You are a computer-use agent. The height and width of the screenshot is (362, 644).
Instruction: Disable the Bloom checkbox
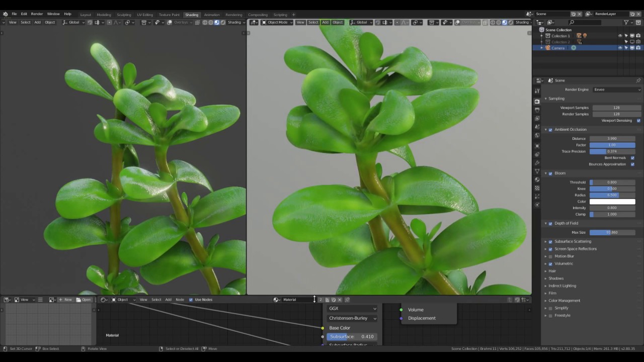coord(550,173)
